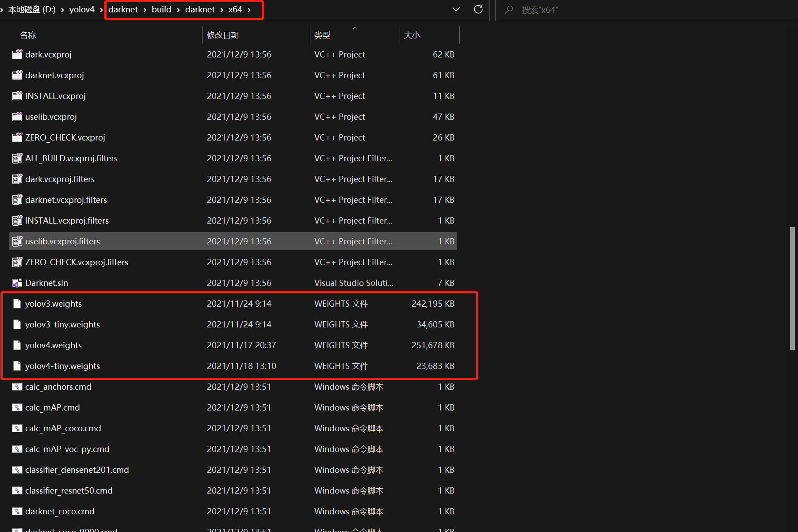Click the yolov3.weights file icon
This screenshot has width=798, height=532.
[x=16, y=304]
